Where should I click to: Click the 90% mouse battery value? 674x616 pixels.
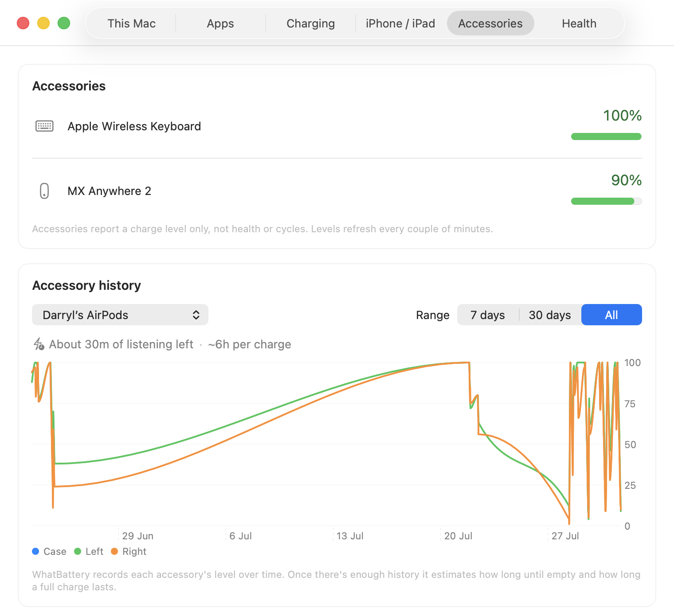pyautogui.click(x=626, y=180)
